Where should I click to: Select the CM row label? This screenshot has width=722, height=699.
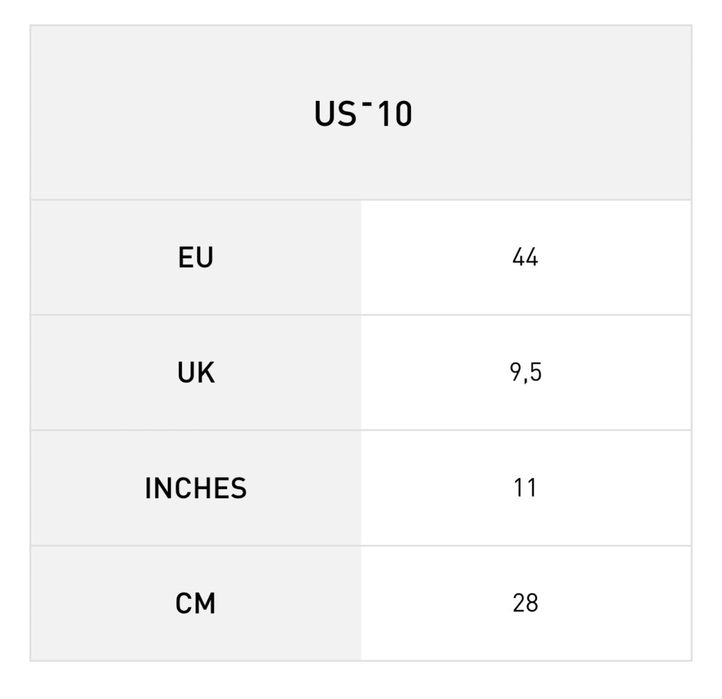(196, 604)
